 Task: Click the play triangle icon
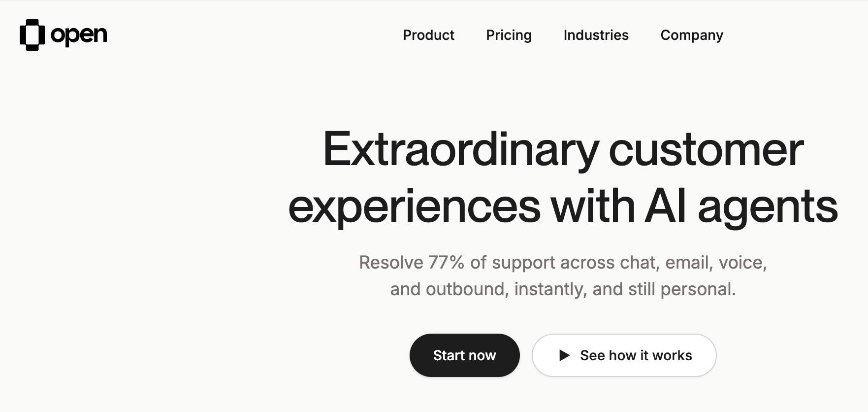coord(564,355)
